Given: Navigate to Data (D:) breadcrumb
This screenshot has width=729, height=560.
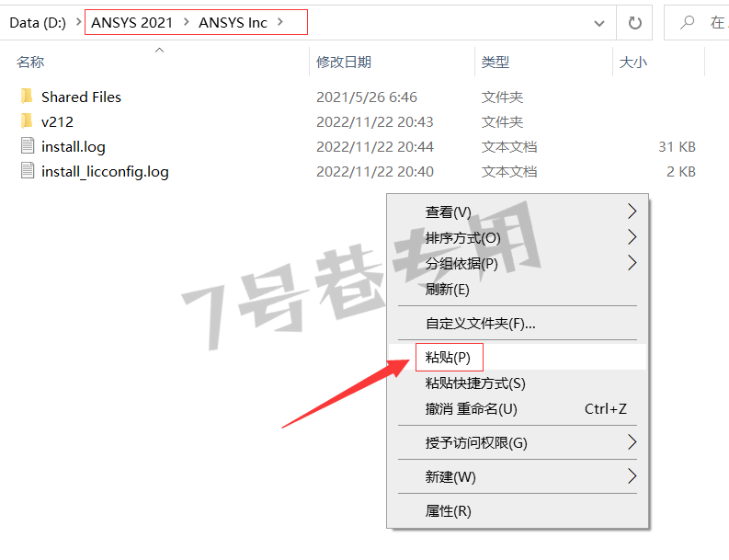Looking at the screenshot, I should click(38, 22).
